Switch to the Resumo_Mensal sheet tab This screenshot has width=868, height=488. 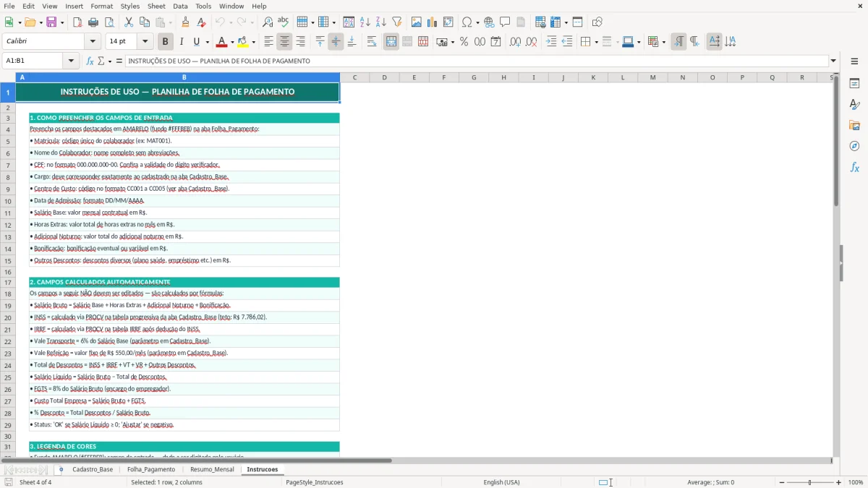click(x=212, y=470)
